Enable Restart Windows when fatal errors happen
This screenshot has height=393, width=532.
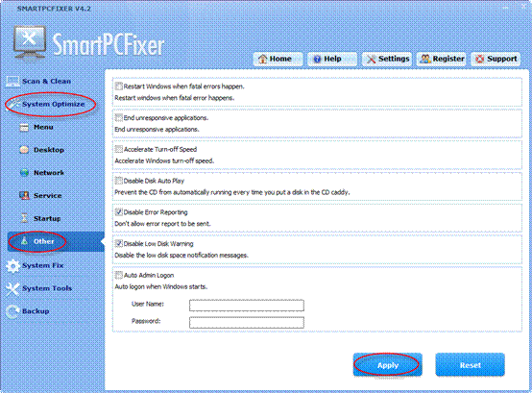click(118, 86)
